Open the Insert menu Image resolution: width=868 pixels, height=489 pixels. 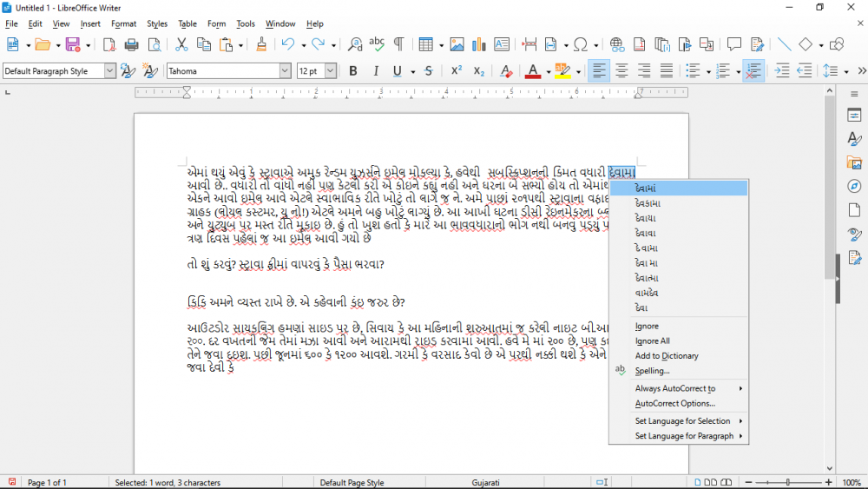point(90,23)
